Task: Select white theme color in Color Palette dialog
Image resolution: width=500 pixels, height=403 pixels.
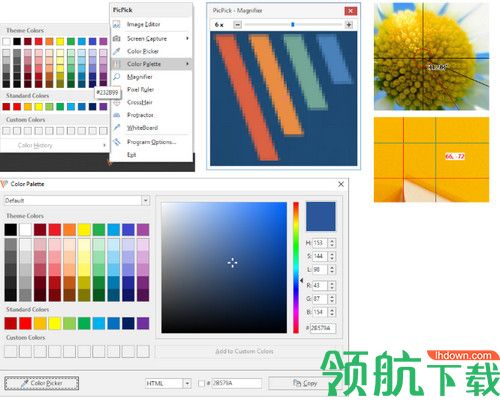Action: 25,230
